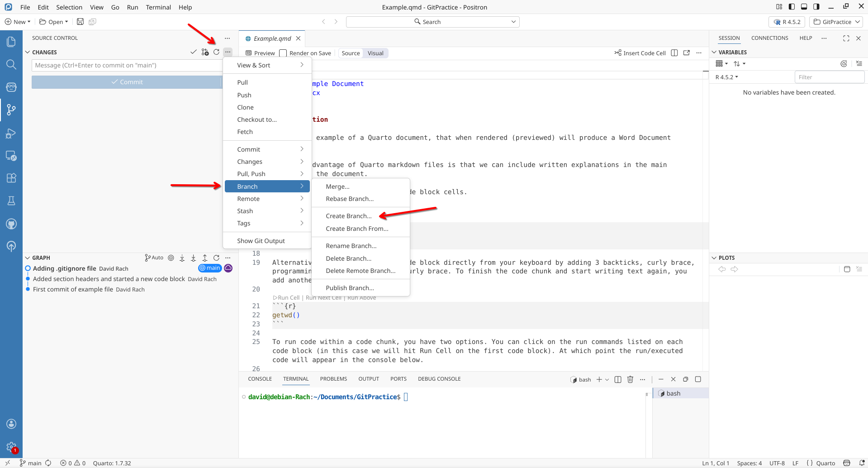Select Create Branch... menu entry
Viewport: 868px width, 468px height.
coord(348,216)
